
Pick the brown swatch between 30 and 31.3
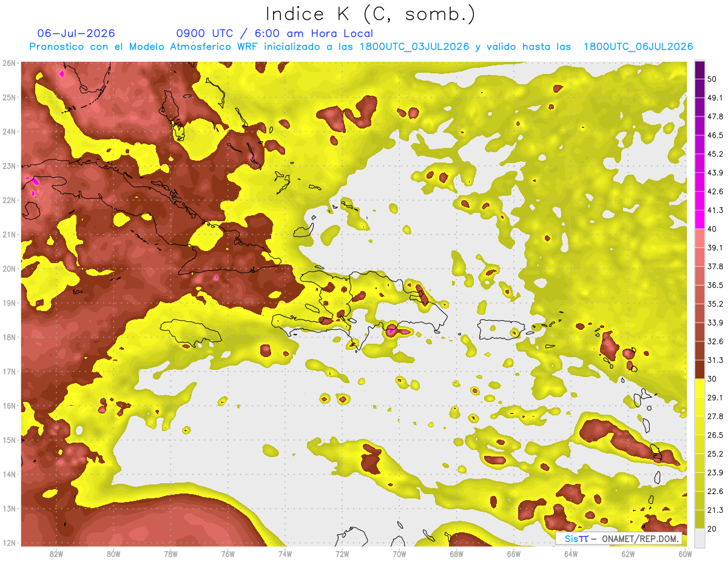click(699, 369)
